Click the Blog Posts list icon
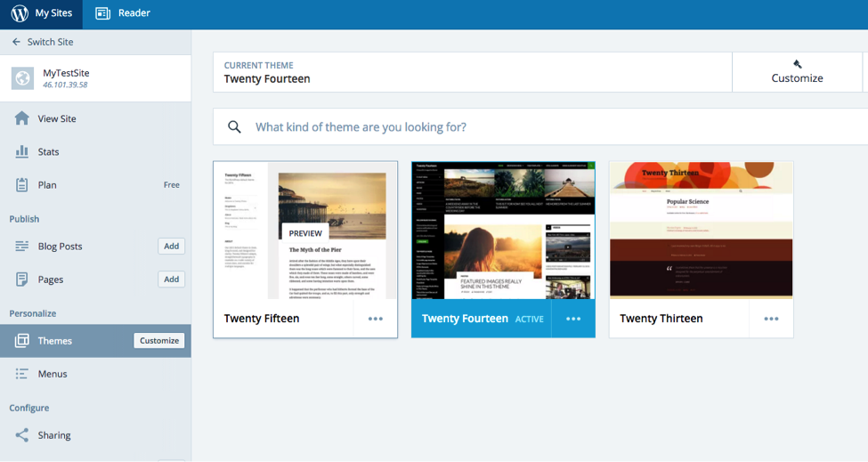The image size is (868, 462). (21, 247)
